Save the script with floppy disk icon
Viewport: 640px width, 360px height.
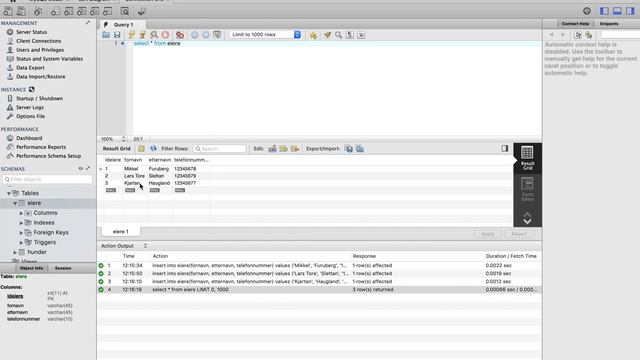click(x=117, y=35)
